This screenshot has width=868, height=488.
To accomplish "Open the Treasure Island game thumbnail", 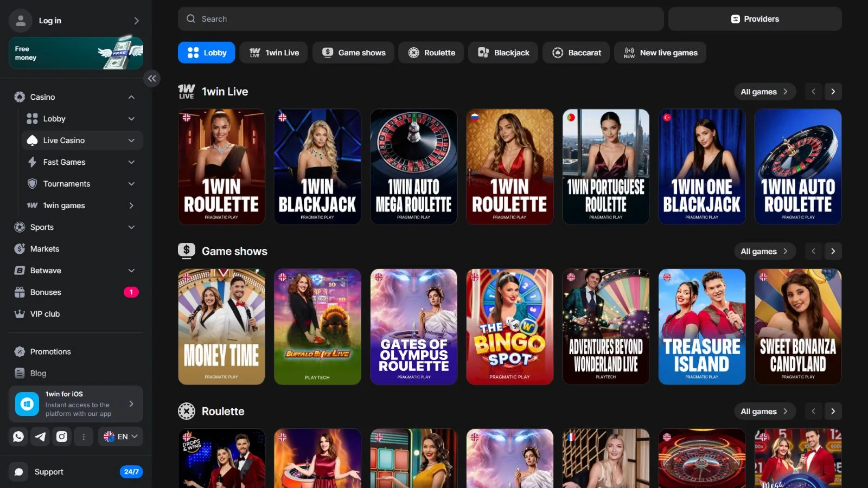I will point(701,327).
